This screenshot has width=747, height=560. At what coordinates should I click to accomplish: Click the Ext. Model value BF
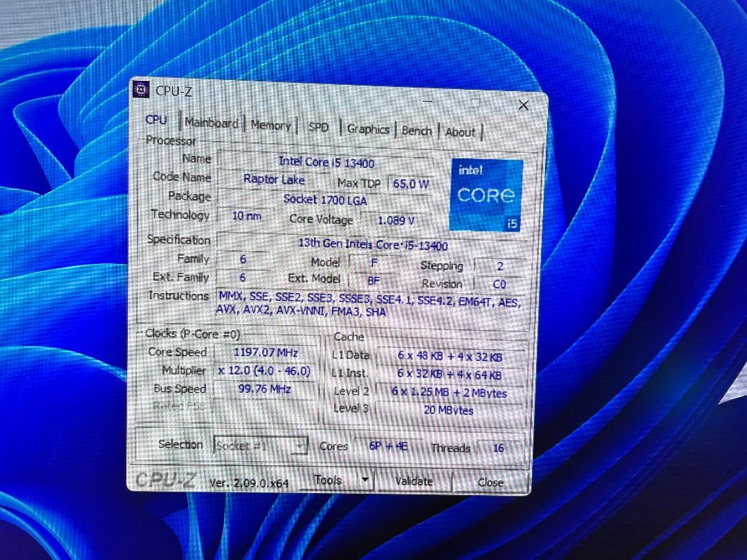tap(373, 281)
